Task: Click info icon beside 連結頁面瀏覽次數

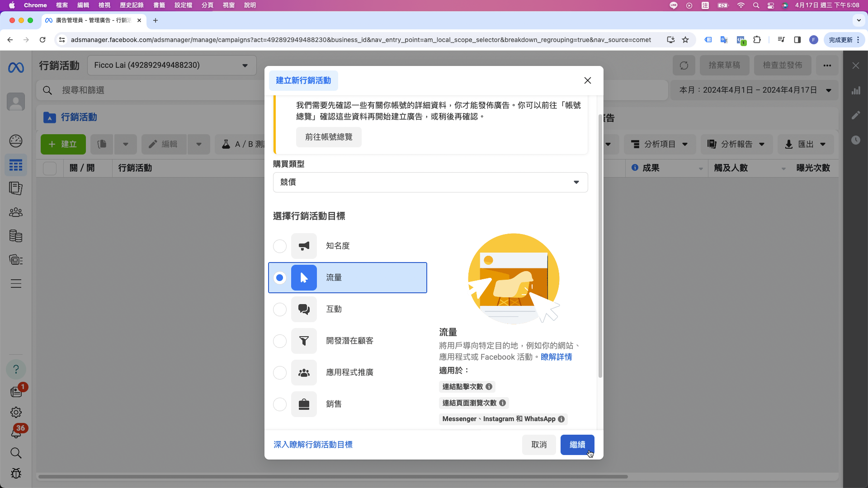Action: click(502, 403)
